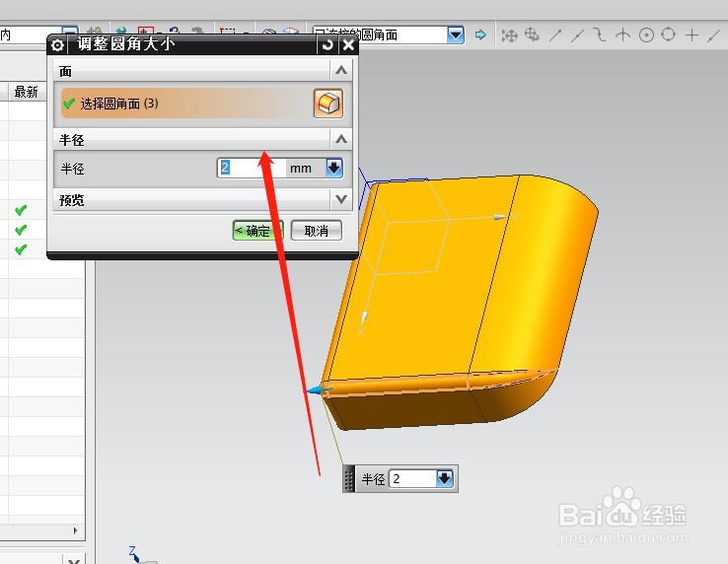Image resolution: width=728 pixels, height=564 pixels.
Task: Click the blue right-arrow icon in toolbar
Action: (480, 35)
